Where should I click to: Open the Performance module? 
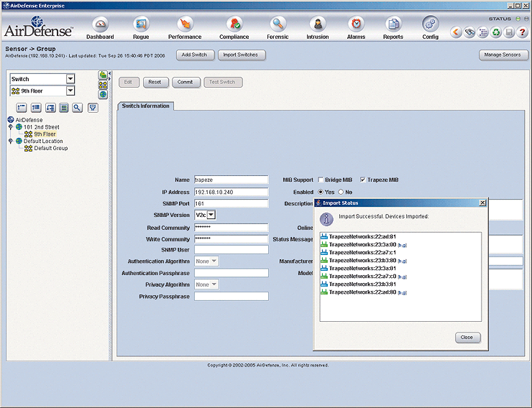(x=185, y=28)
